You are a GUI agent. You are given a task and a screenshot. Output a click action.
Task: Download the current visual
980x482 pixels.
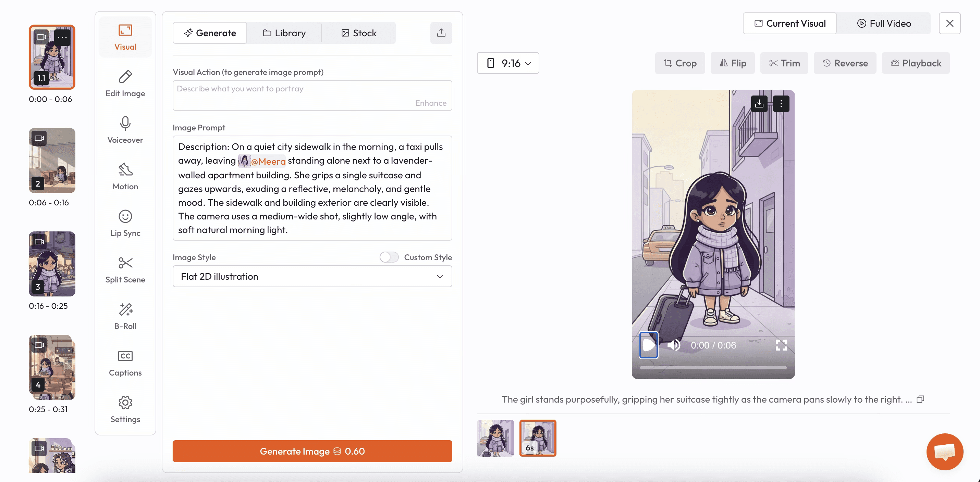759,103
